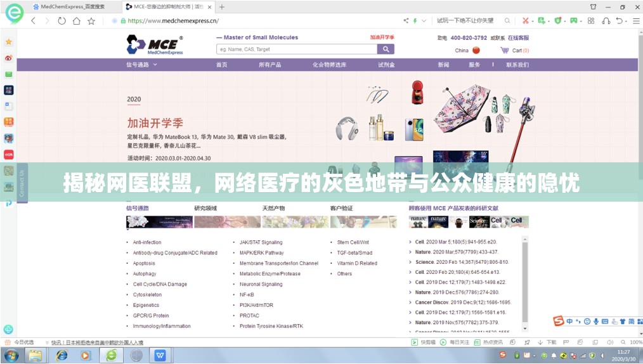Viewport: 643px width, 364px height.
Task: Open the sidebar favorites star icon
Action: pos(9,42)
